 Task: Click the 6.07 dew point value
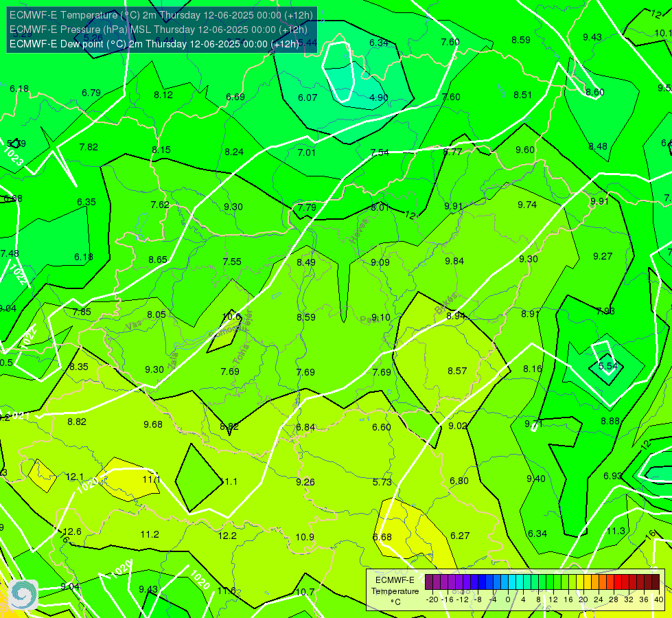point(308,98)
